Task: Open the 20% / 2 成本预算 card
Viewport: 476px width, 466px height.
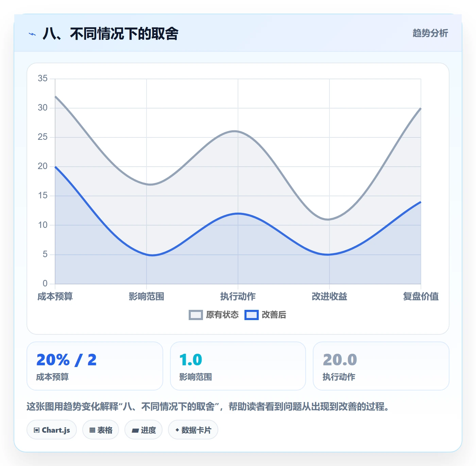Action: coord(95,366)
